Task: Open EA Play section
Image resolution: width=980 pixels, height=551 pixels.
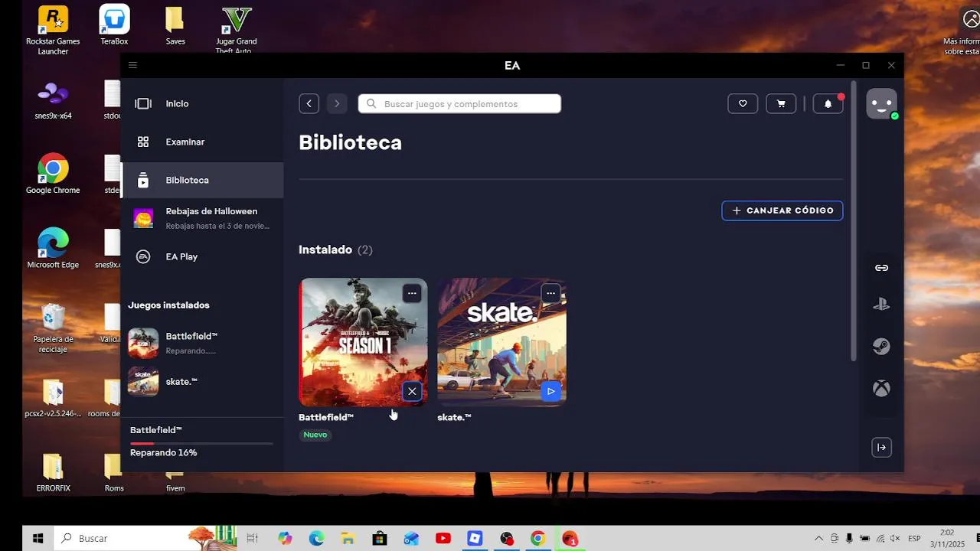Action: (x=202, y=256)
